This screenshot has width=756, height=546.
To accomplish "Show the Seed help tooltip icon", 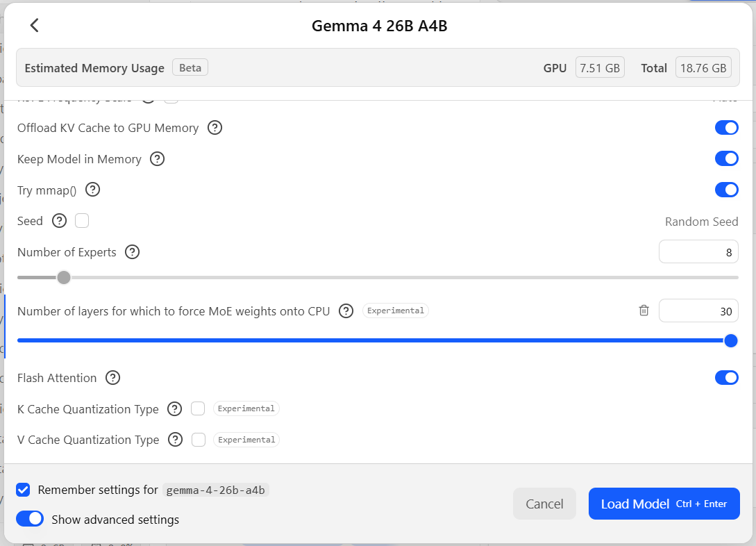I will coord(60,221).
